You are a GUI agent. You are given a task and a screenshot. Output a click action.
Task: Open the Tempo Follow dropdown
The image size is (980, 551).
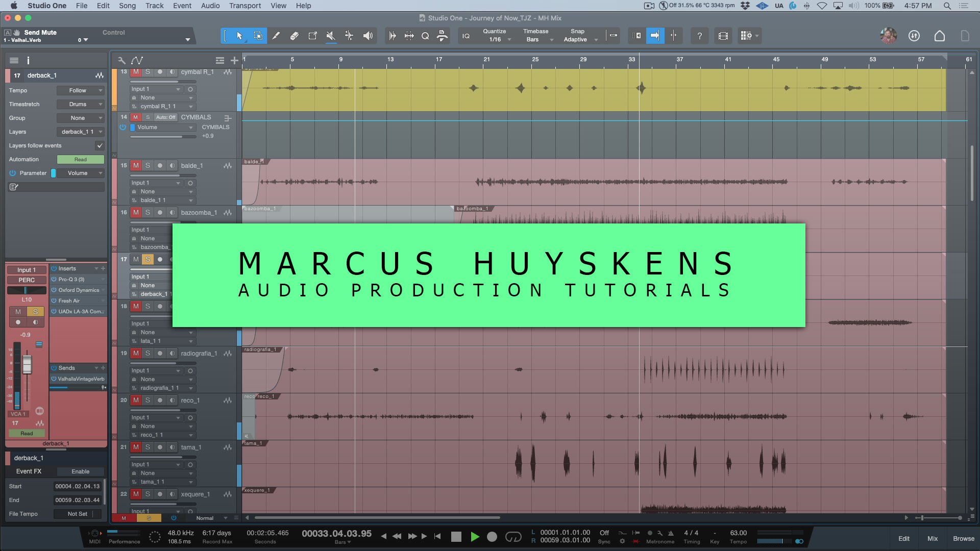(80, 90)
